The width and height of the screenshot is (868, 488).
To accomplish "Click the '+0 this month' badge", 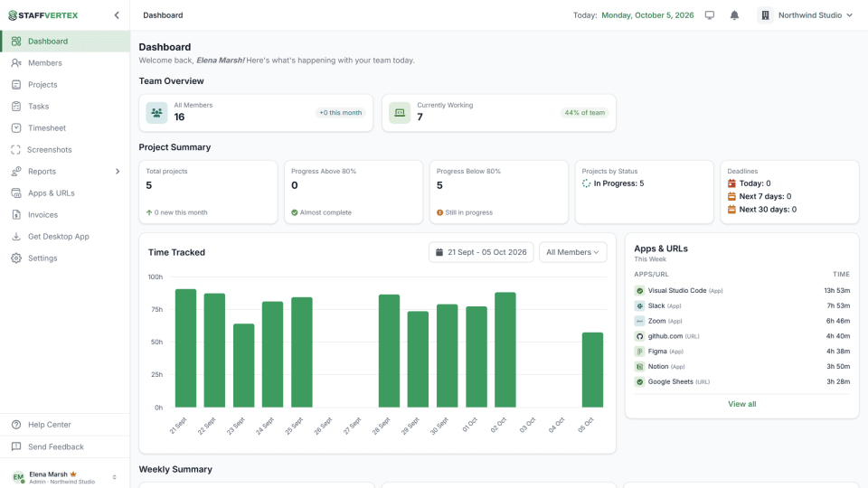I will point(341,113).
